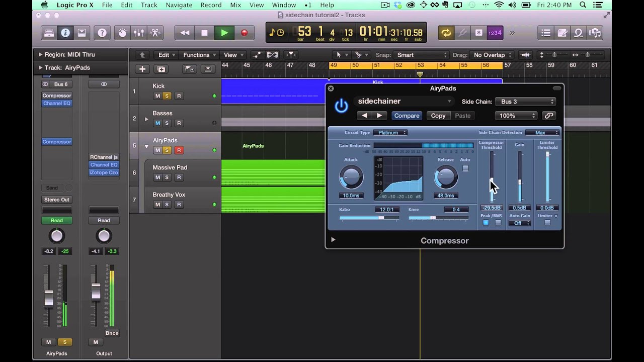Image resolution: width=644 pixels, height=362 pixels.
Task: Click the up-arrow track level button
Action: 142,55
